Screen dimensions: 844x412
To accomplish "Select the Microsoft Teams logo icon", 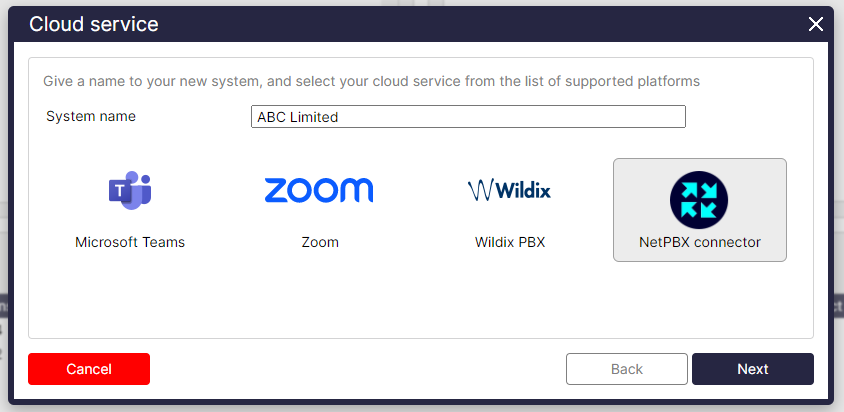I will coord(130,190).
